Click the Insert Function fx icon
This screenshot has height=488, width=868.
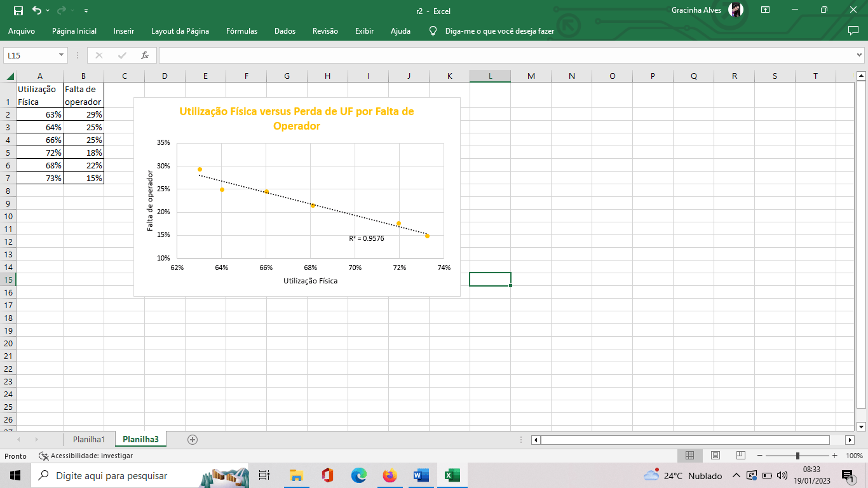[145, 55]
